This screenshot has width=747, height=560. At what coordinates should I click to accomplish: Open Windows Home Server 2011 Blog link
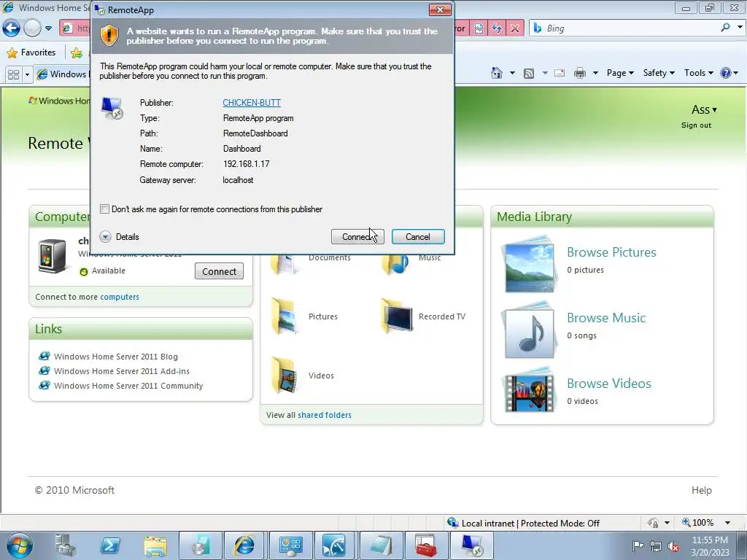point(116,357)
